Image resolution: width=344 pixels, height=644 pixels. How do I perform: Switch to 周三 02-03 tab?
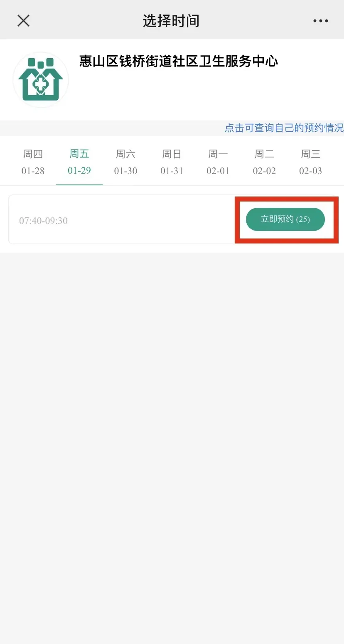pyautogui.click(x=310, y=162)
